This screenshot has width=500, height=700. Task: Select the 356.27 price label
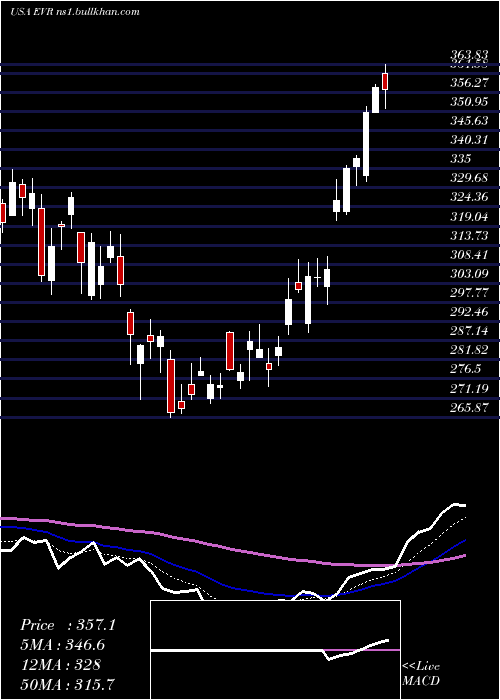(x=469, y=83)
